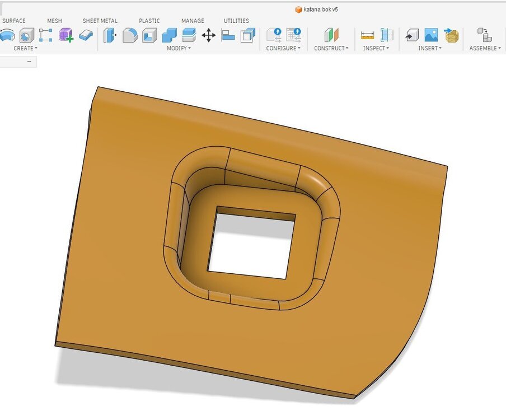The image size is (506, 420).
Task: Select the Measure tool
Action: (367, 35)
